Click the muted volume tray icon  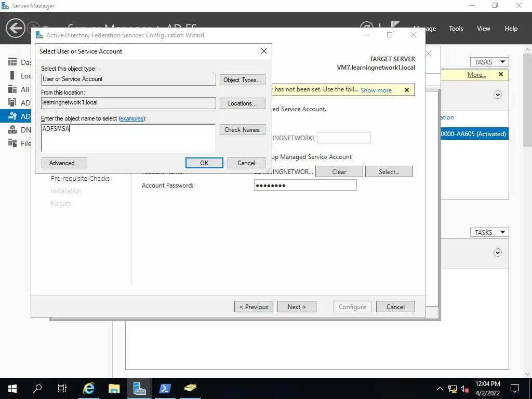pos(465,389)
